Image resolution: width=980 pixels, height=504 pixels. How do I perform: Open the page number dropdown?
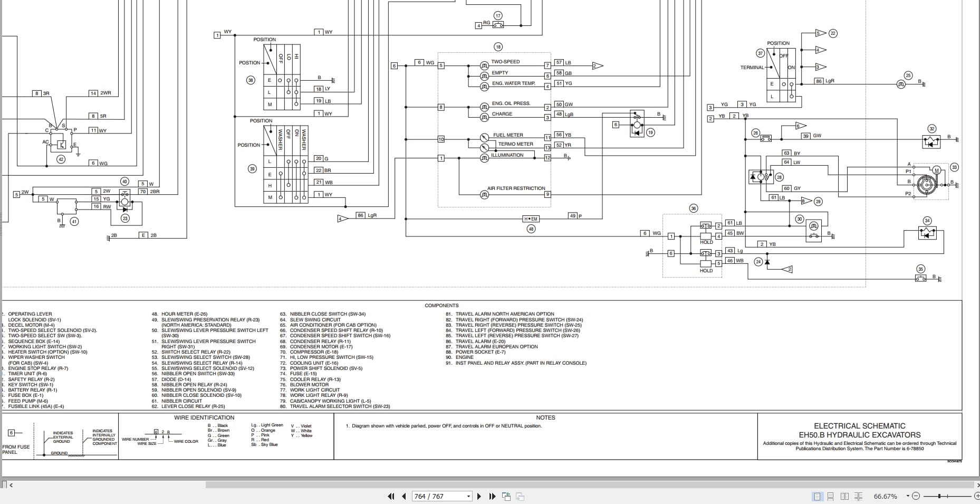(468, 497)
